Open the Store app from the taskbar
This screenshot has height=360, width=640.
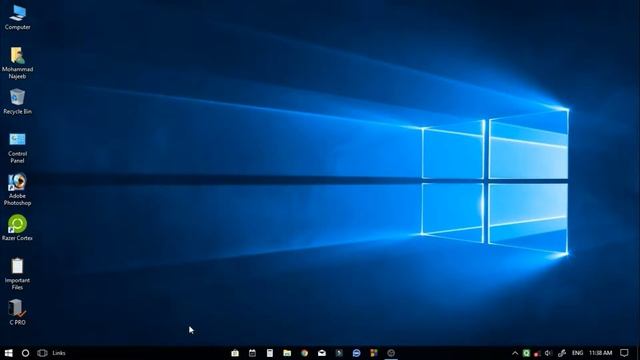(x=235, y=353)
